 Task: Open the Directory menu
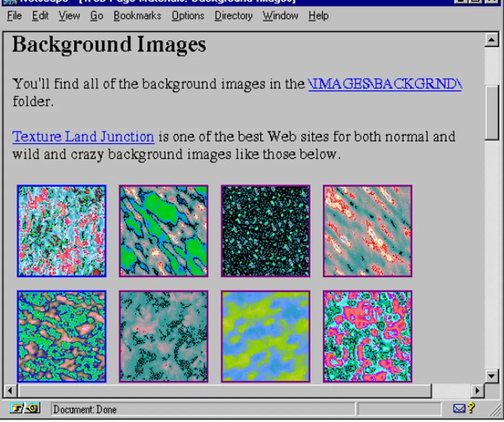[233, 16]
